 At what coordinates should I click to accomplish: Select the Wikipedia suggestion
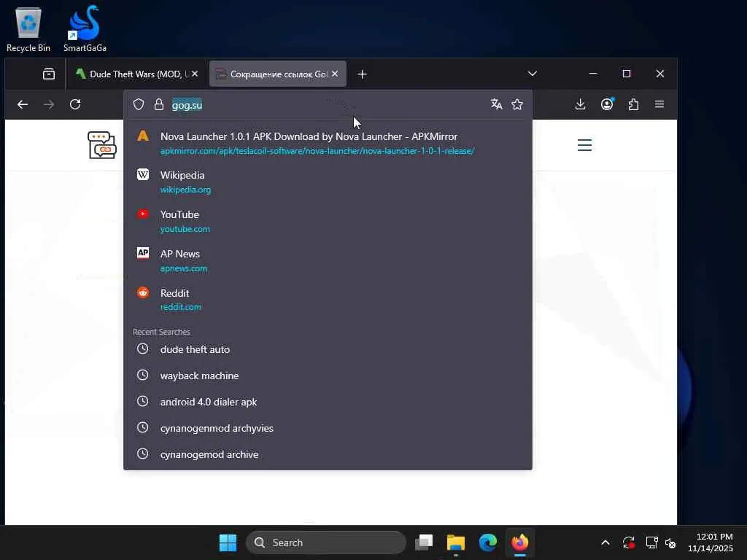point(328,182)
